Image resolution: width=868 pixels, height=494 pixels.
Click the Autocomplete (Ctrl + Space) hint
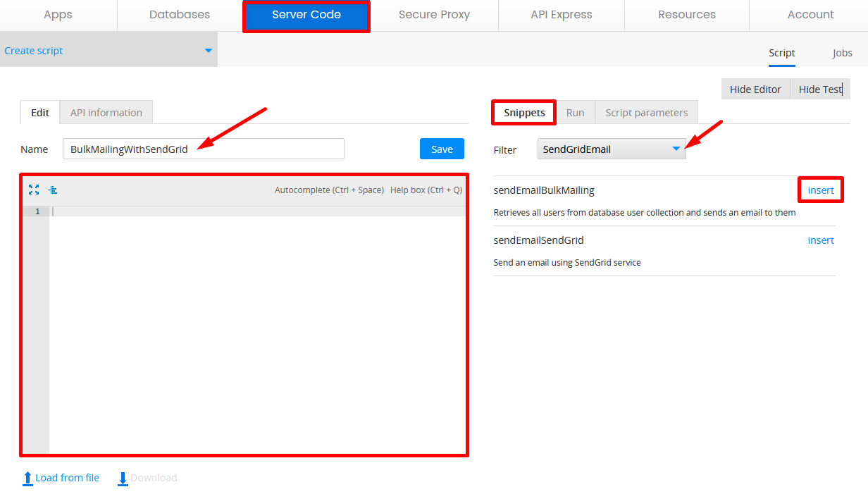329,190
